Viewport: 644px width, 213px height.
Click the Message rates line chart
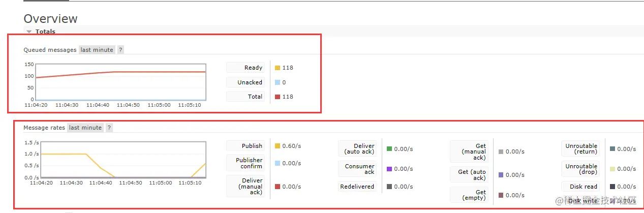[124, 160]
